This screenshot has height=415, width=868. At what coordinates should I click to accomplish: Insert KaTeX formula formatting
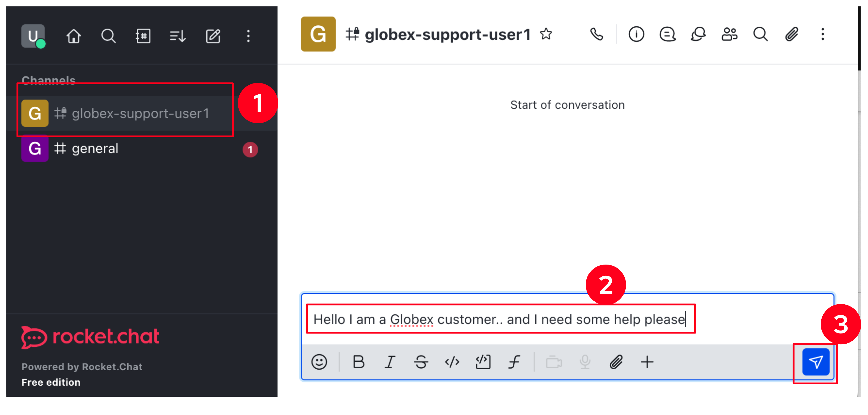click(514, 362)
